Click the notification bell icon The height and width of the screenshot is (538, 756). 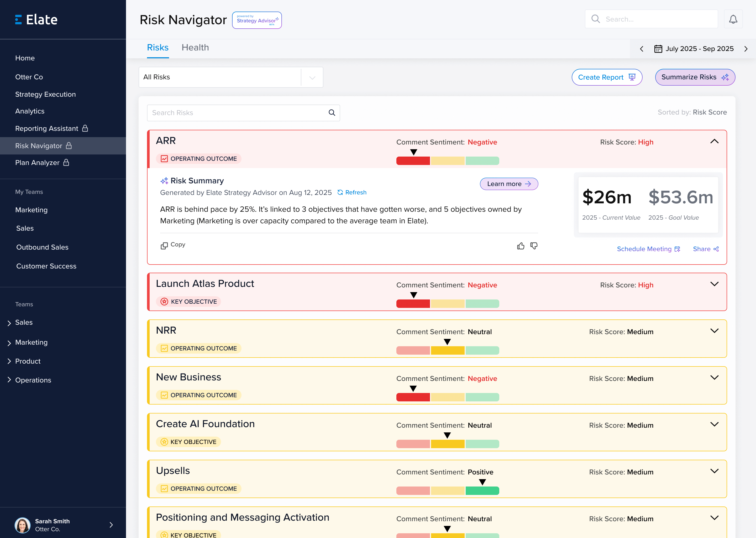tap(733, 19)
